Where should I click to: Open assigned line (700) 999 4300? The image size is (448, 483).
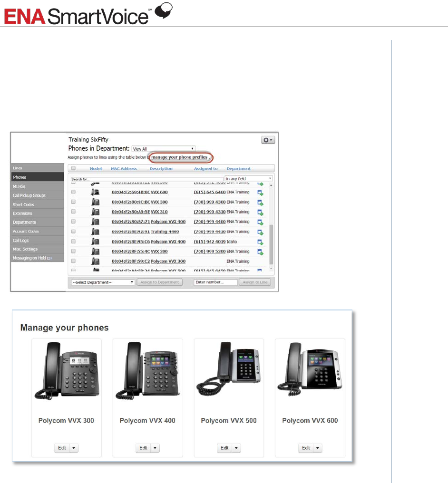point(210,202)
